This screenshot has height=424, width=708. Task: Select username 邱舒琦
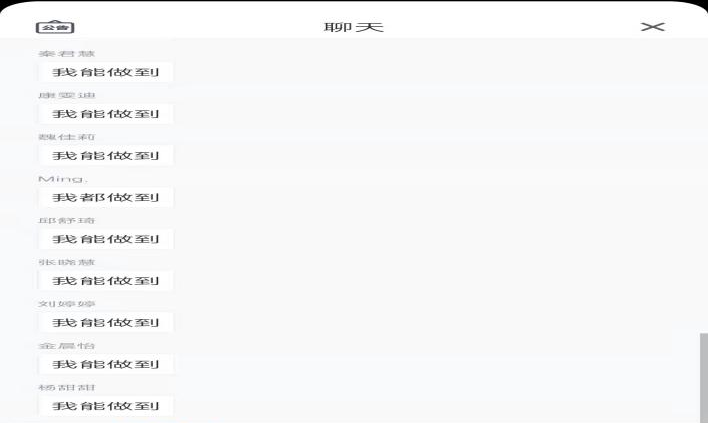[x=66, y=220]
